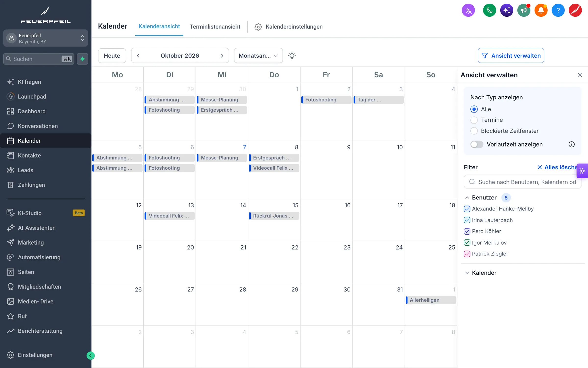Uncheck Irina Lauterbach checkbox

coord(467,220)
